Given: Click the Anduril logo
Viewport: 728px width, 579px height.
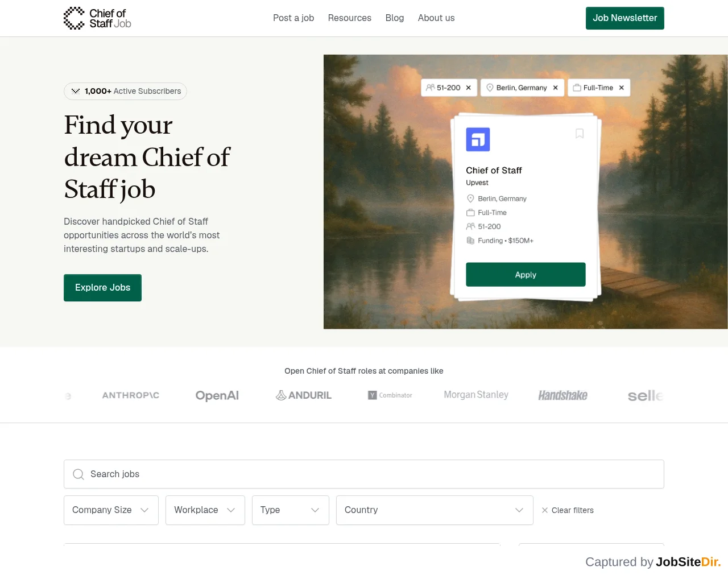Looking at the screenshot, I should coord(304,395).
